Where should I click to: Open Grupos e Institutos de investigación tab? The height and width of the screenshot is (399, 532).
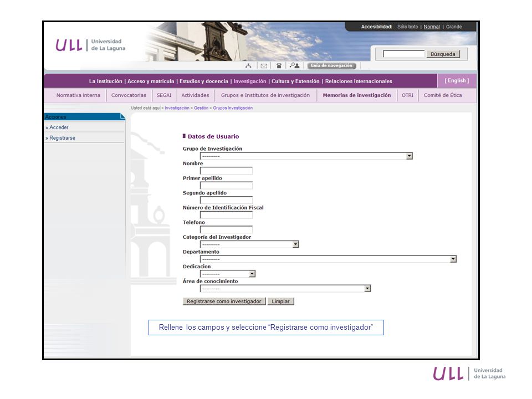pyautogui.click(x=265, y=95)
